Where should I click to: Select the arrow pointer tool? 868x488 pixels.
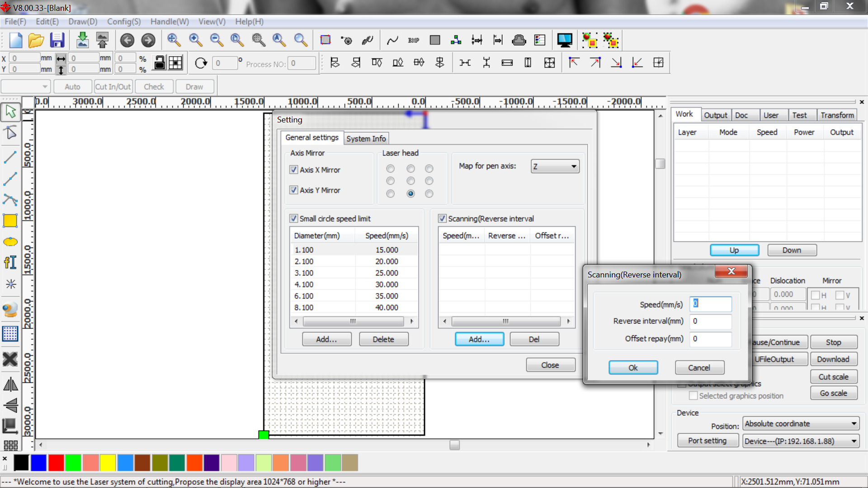pos(10,112)
